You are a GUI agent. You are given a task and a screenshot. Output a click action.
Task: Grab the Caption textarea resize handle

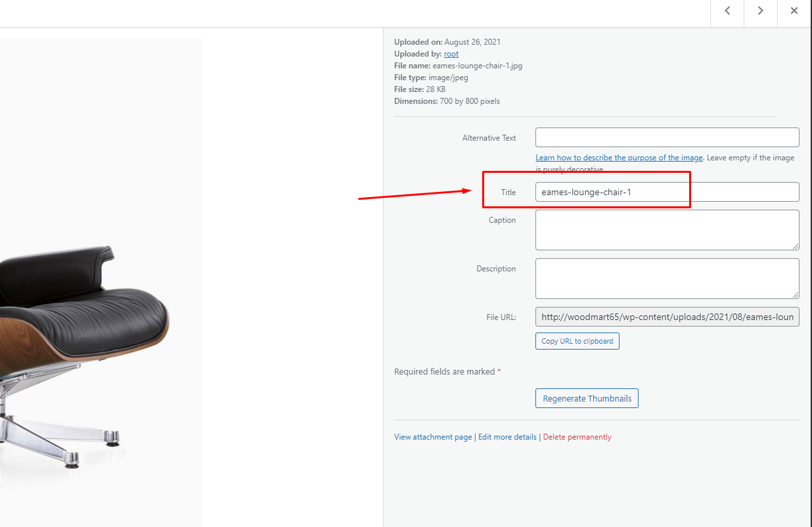(795, 246)
